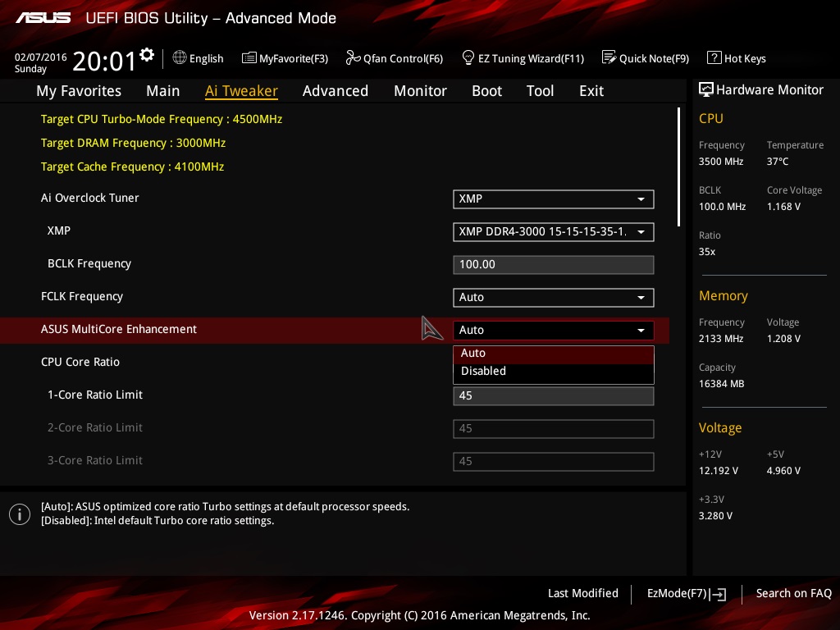The height and width of the screenshot is (630, 840).
Task: Click the 3-Core Ratio Limit field
Action: point(554,461)
